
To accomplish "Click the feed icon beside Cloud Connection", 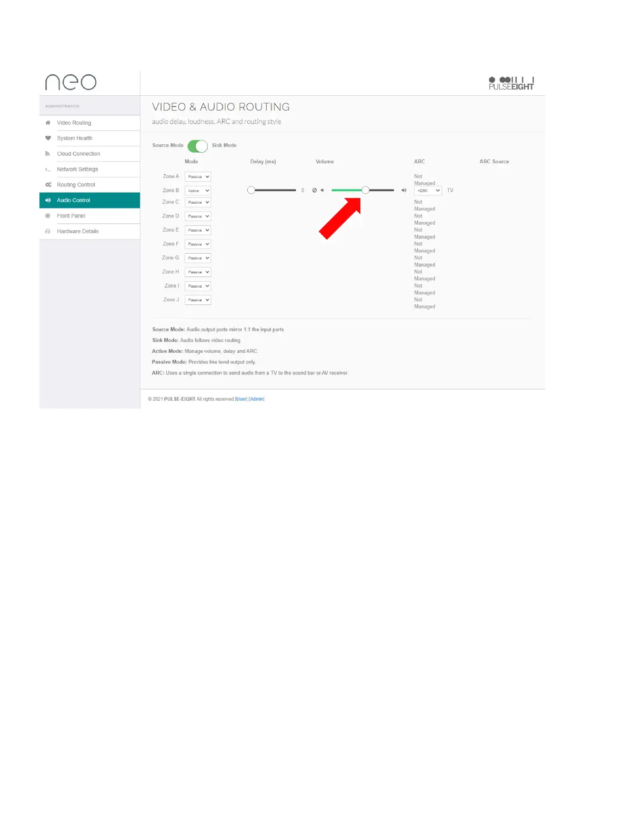I will (47, 154).
